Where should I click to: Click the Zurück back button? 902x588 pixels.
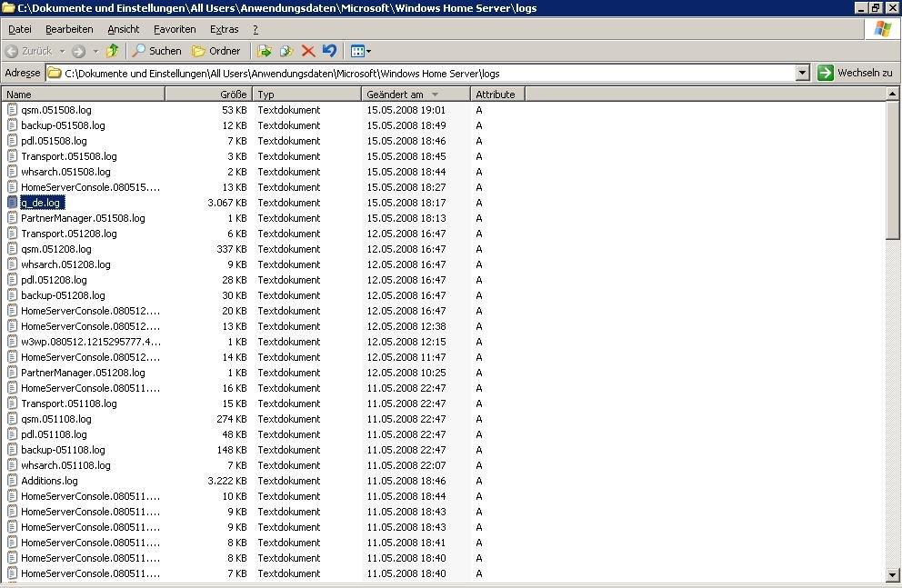29,51
